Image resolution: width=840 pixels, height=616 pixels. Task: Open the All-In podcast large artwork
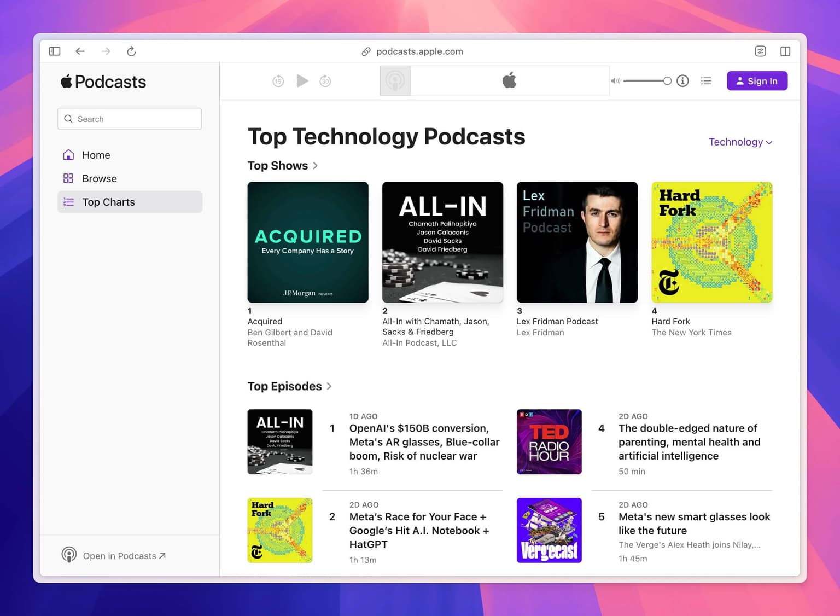tap(442, 242)
